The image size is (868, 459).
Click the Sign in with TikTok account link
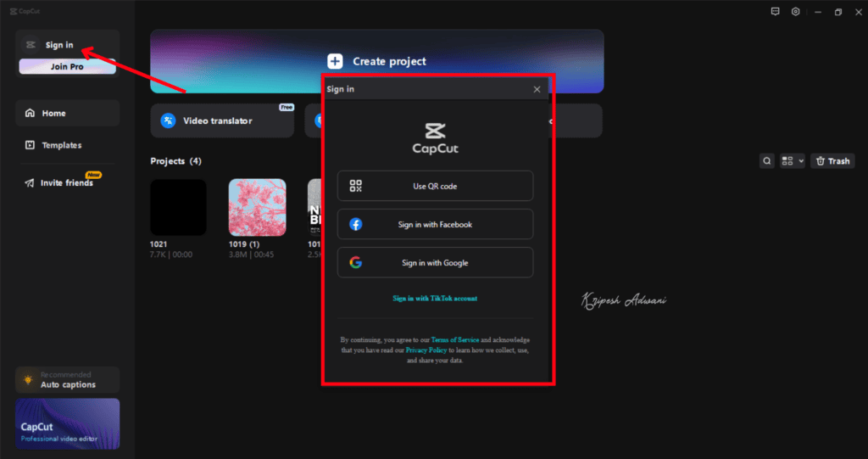(x=435, y=299)
